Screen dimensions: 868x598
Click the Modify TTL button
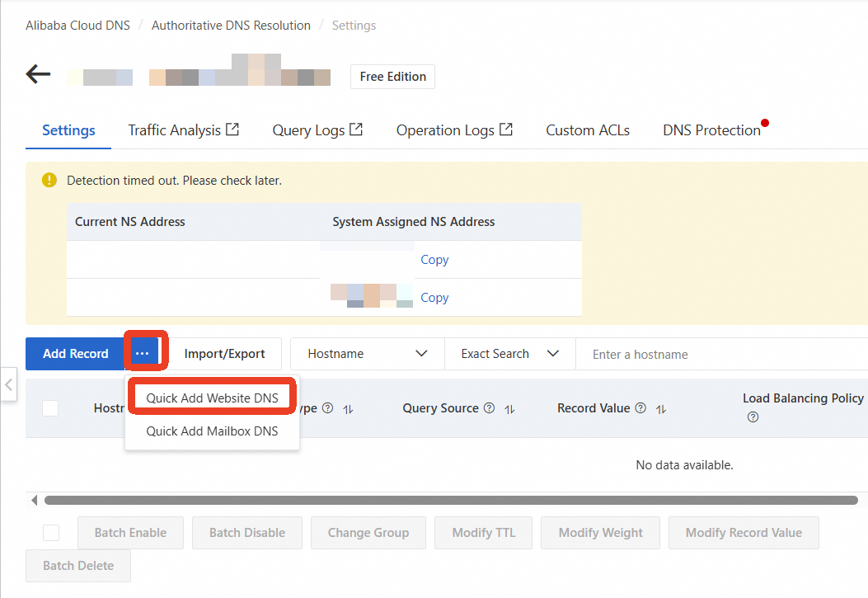tap(483, 533)
